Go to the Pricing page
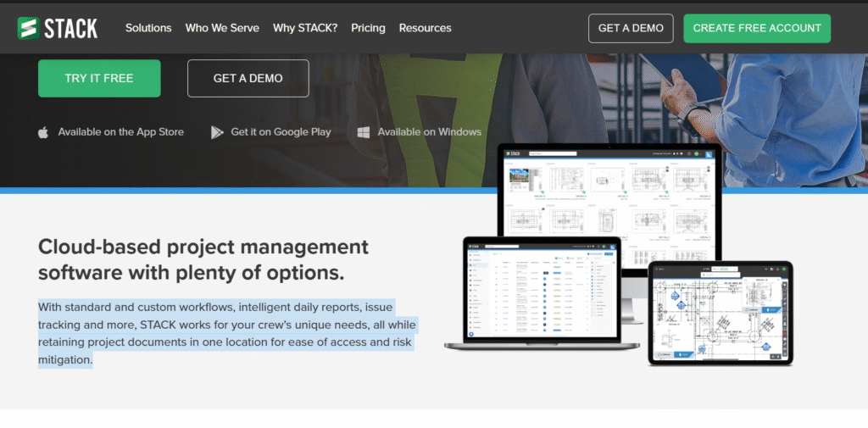 tap(368, 28)
